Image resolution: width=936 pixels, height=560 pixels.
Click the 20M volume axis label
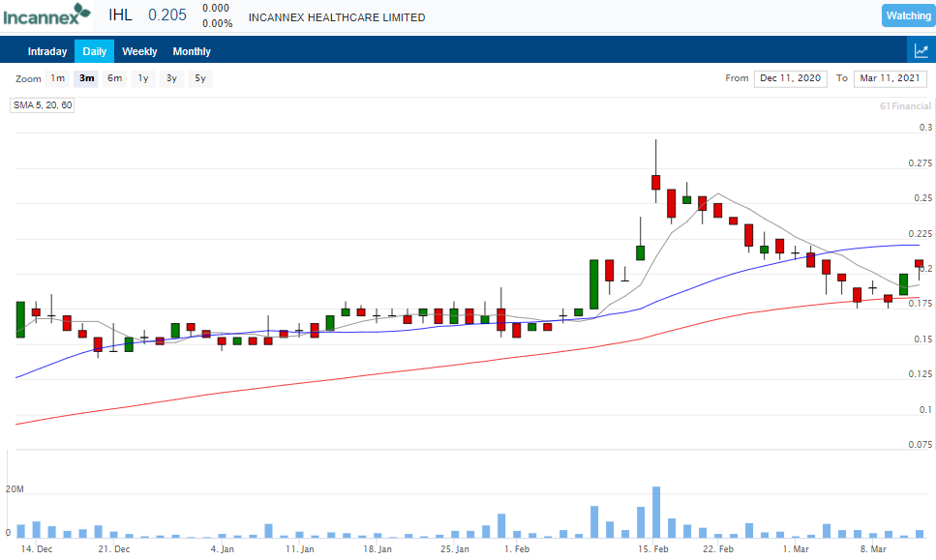point(15,489)
